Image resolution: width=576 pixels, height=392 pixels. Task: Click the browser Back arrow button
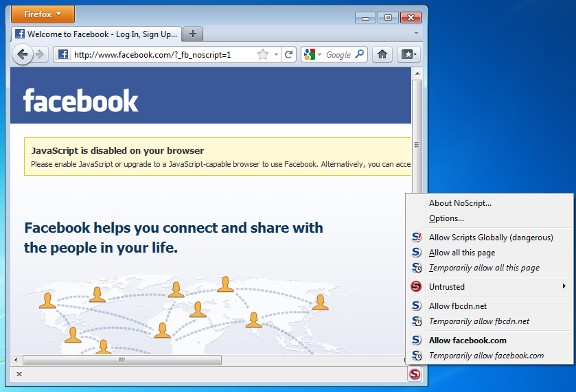coord(23,55)
